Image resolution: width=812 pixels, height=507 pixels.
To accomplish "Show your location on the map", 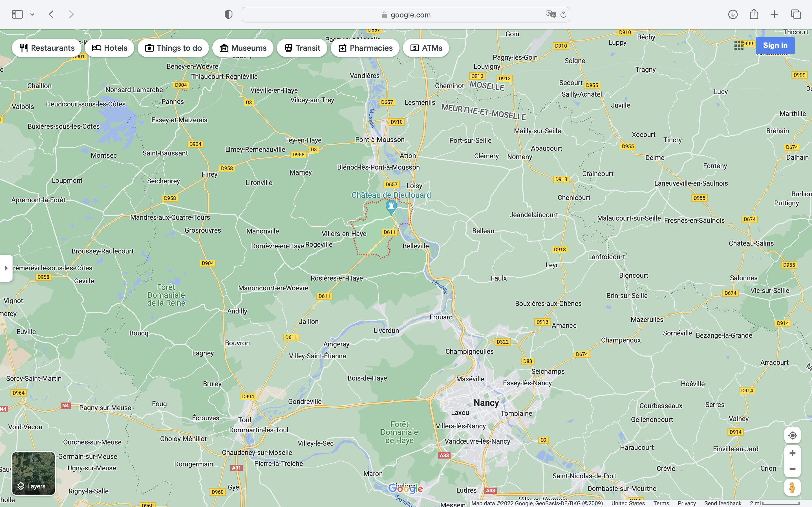I will [792, 435].
